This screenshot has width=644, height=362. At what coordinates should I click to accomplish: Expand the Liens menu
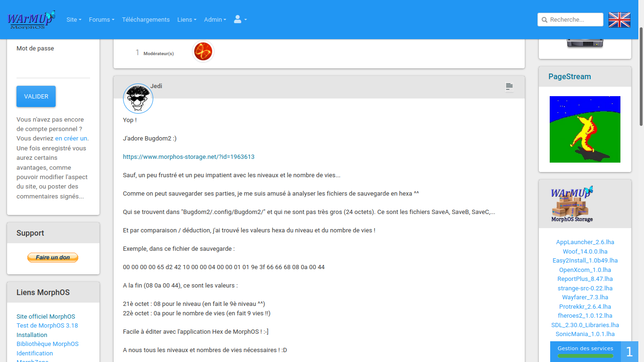click(187, 20)
